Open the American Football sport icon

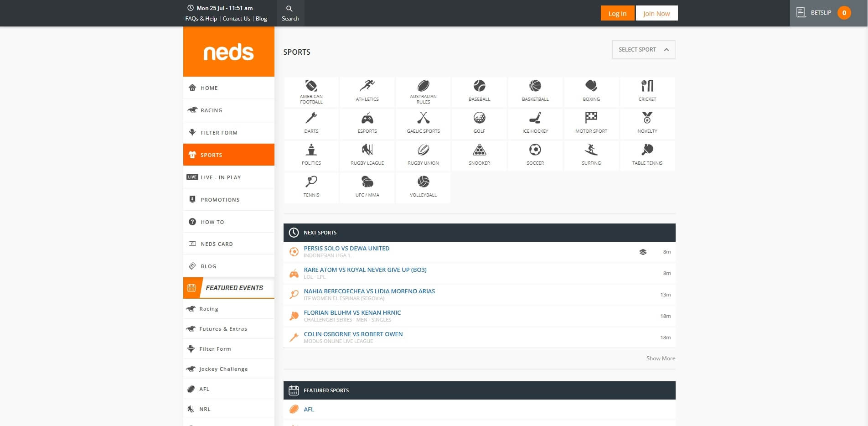tap(311, 86)
